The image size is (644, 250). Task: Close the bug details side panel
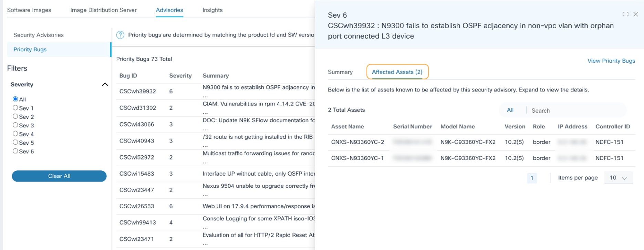(x=636, y=14)
